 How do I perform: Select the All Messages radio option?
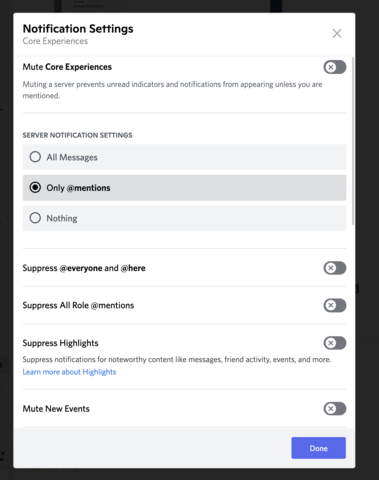[184, 157]
